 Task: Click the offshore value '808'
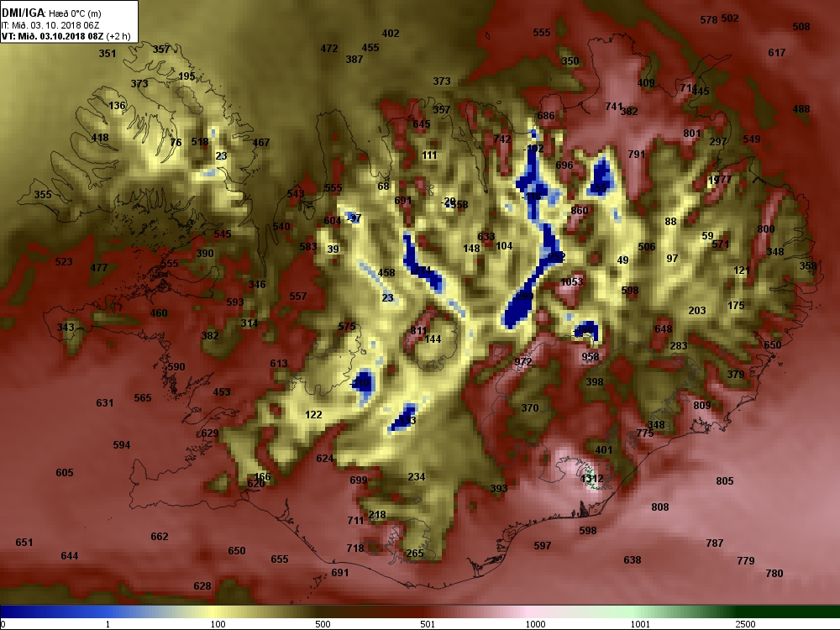pyautogui.click(x=660, y=507)
